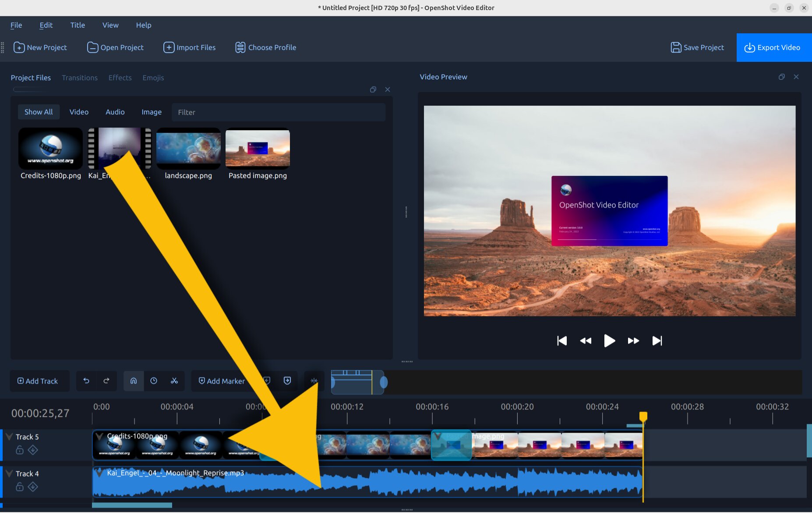
Task: Click the timeline zoom slider right handle
Action: pos(384,382)
